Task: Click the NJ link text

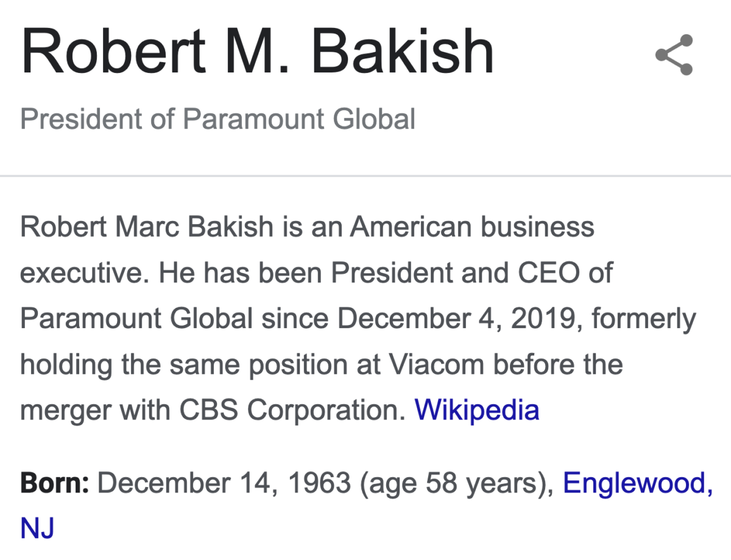Action: click(38, 528)
